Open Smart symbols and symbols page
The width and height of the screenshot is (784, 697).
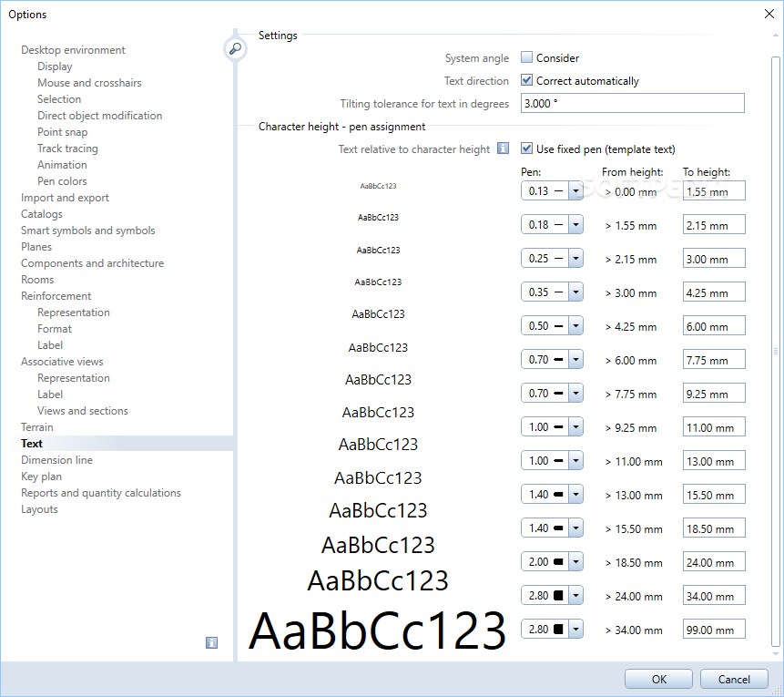pyautogui.click(x=87, y=231)
